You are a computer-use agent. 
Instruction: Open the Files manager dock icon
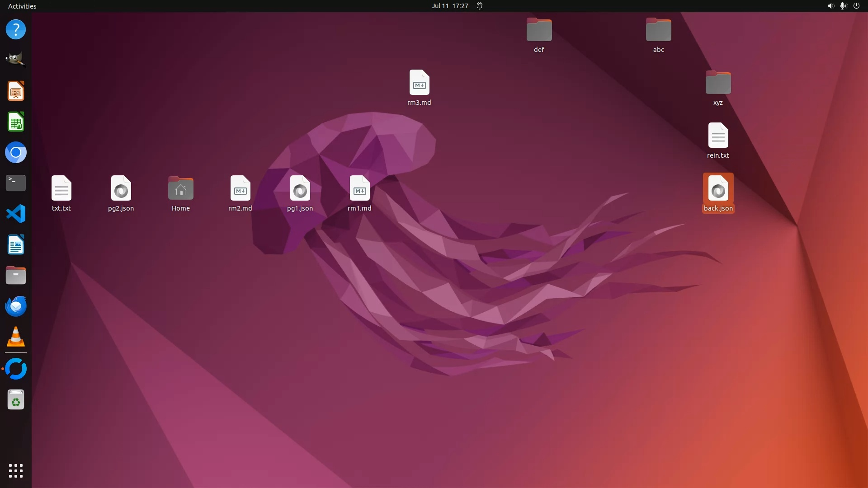point(15,276)
